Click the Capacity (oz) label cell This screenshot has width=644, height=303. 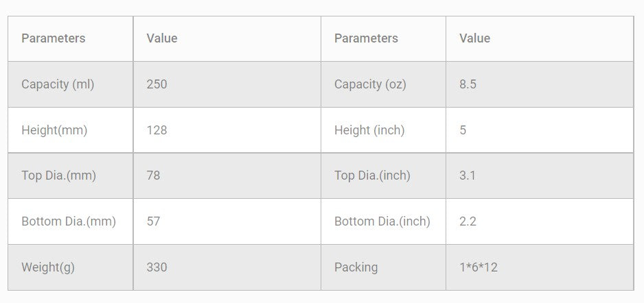(370, 84)
